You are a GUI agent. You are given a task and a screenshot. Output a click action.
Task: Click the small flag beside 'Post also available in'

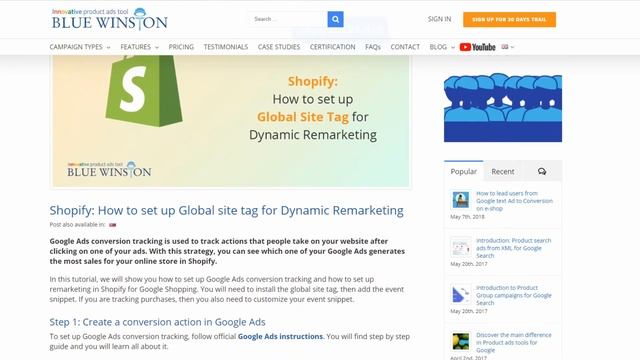tap(112, 225)
